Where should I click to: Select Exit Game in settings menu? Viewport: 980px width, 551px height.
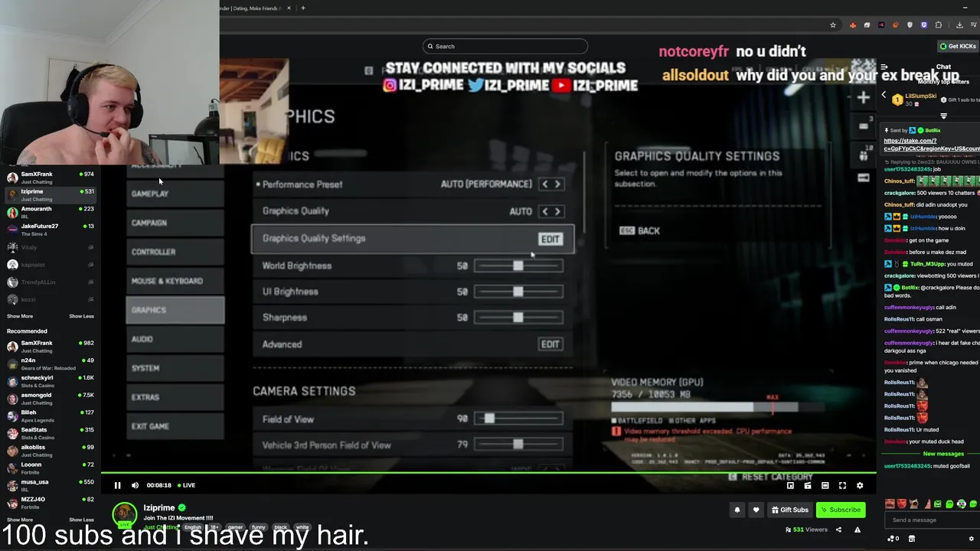pyautogui.click(x=175, y=426)
